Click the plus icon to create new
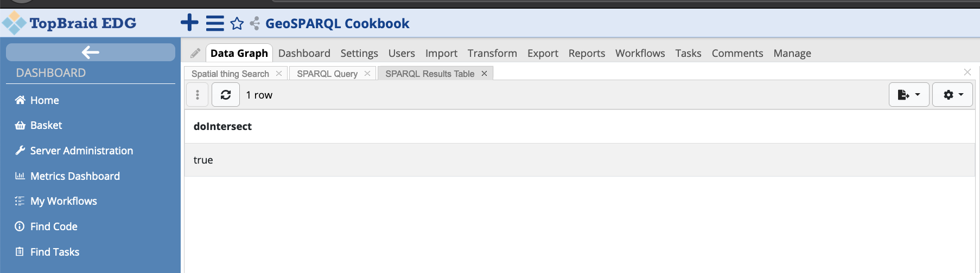Viewport: 980px width, 273px height. point(189,23)
